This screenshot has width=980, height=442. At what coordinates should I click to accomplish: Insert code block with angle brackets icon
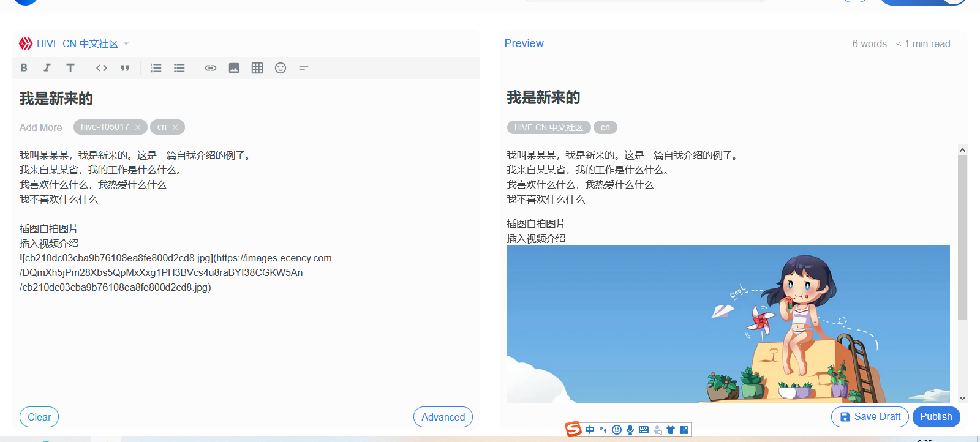[102, 68]
